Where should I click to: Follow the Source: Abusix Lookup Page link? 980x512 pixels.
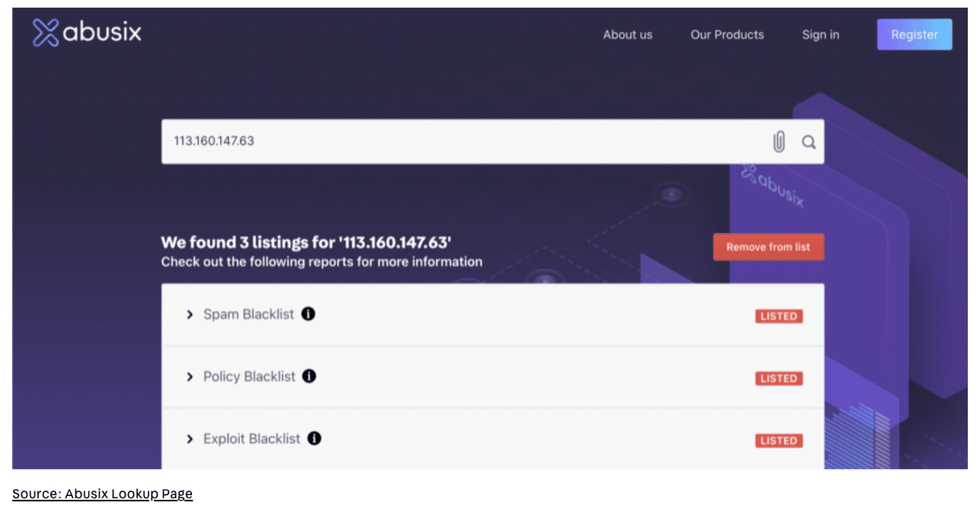(x=102, y=494)
